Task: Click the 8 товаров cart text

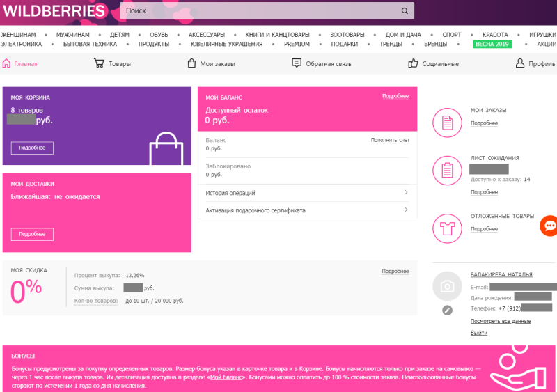Action: [x=26, y=110]
